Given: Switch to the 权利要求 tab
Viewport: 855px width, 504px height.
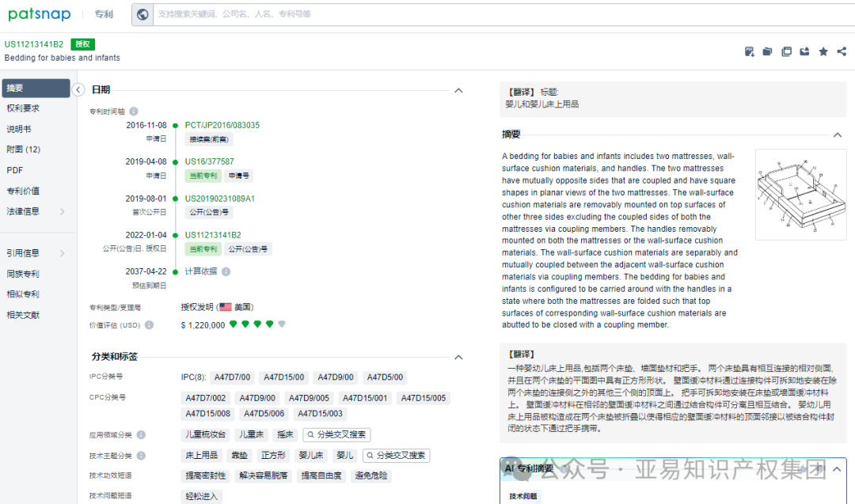Looking at the screenshot, I should click(24, 108).
